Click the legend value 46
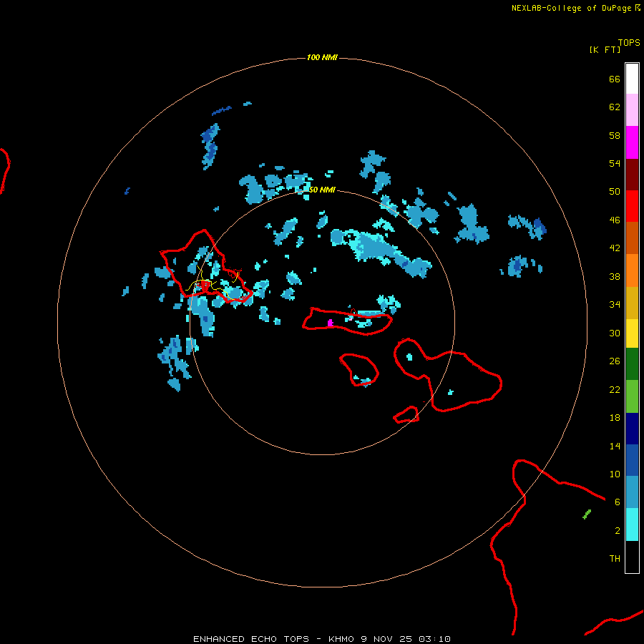644x644 pixels. [615, 220]
